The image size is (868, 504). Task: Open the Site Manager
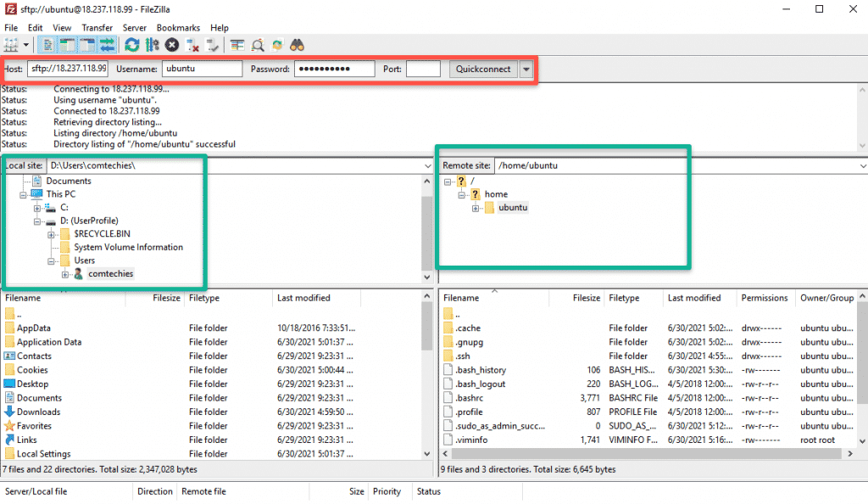click(12, 45)
